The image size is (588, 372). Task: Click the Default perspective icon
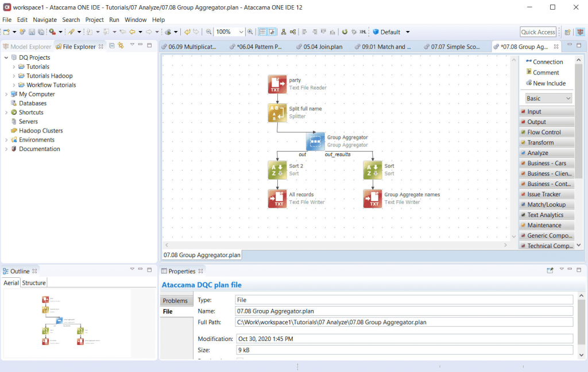tap(376, 32)
